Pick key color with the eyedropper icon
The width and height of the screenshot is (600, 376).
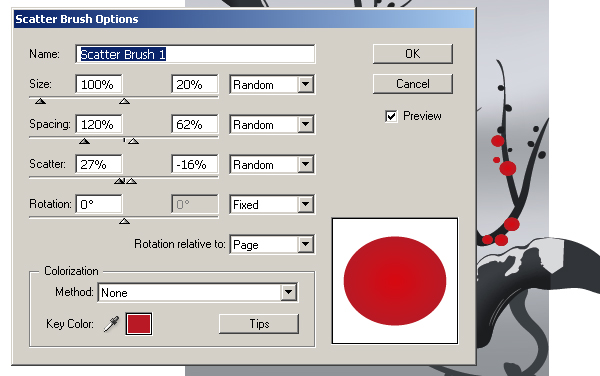coord(111,324)
